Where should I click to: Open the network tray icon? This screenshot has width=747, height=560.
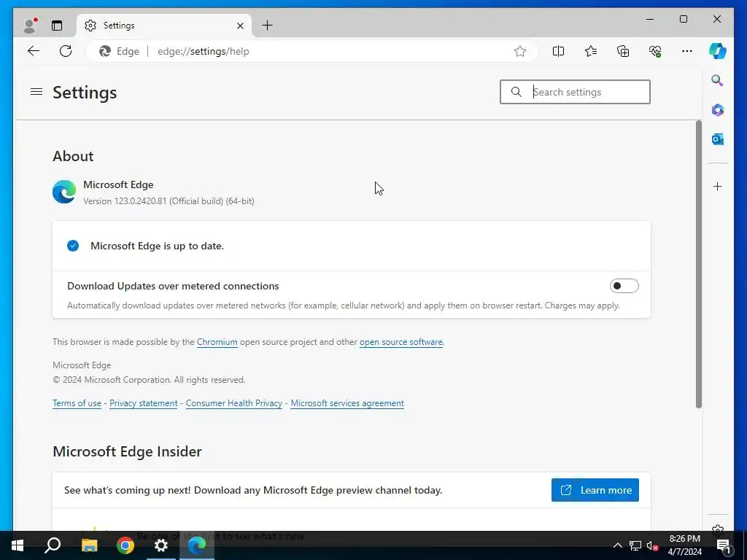pyautogui.click(x=635, y=545)
